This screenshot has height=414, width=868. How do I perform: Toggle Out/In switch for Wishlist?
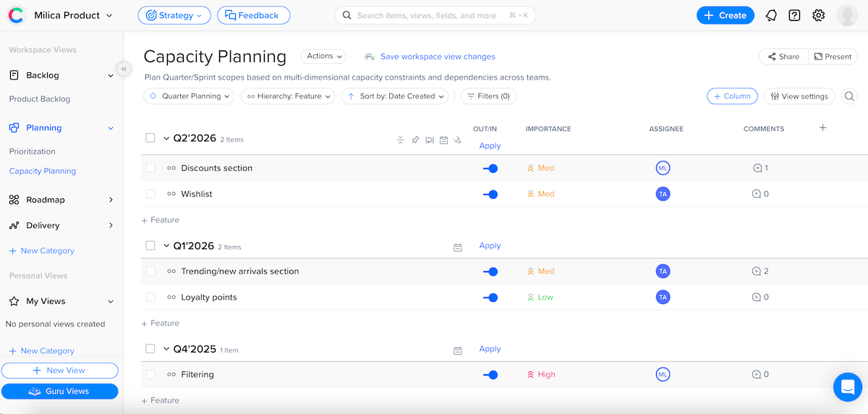tap(490, 194)
